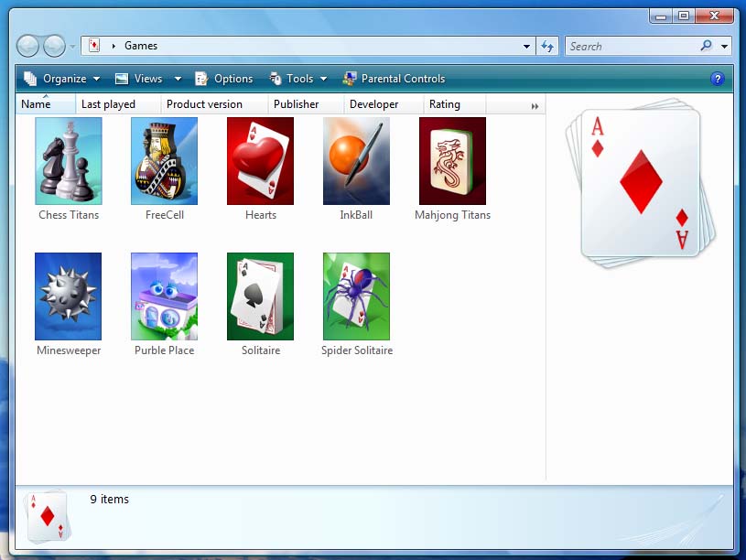Click the Mahjong Titans label
Screen dimensions: 746x560
tap(452, 215)
